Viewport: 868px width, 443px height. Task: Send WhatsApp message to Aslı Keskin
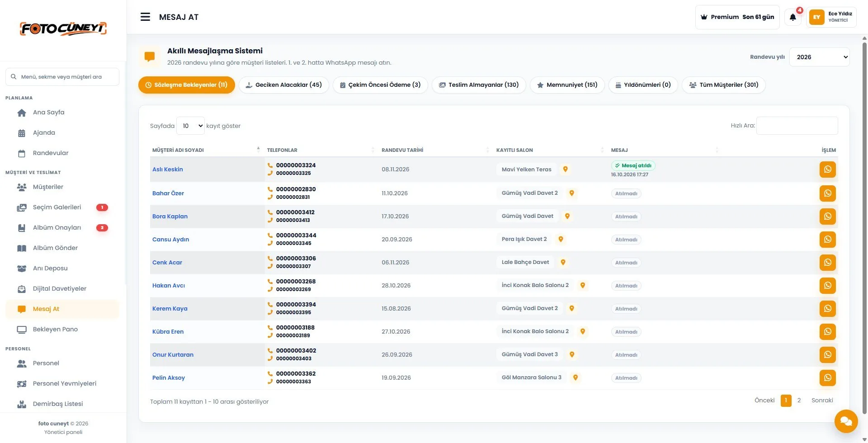827,170
